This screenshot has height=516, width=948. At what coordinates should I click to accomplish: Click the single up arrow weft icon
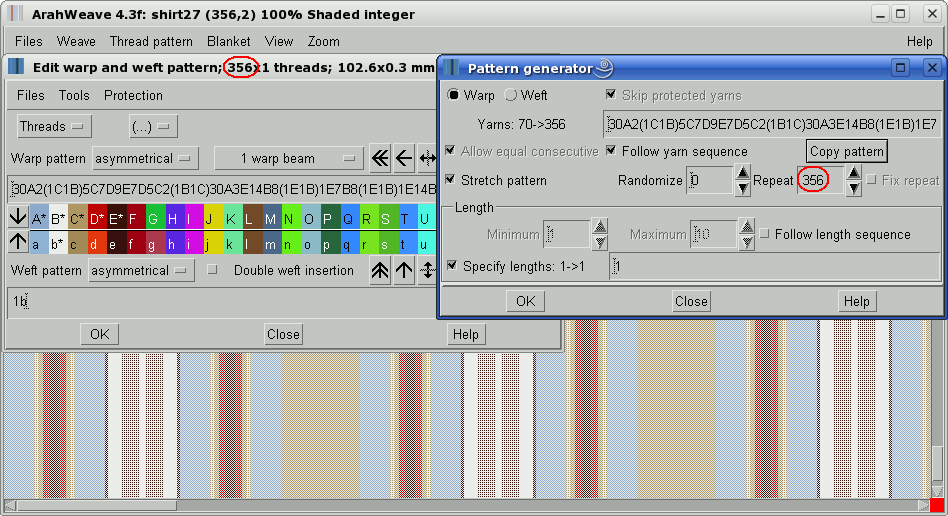(404, 270)
